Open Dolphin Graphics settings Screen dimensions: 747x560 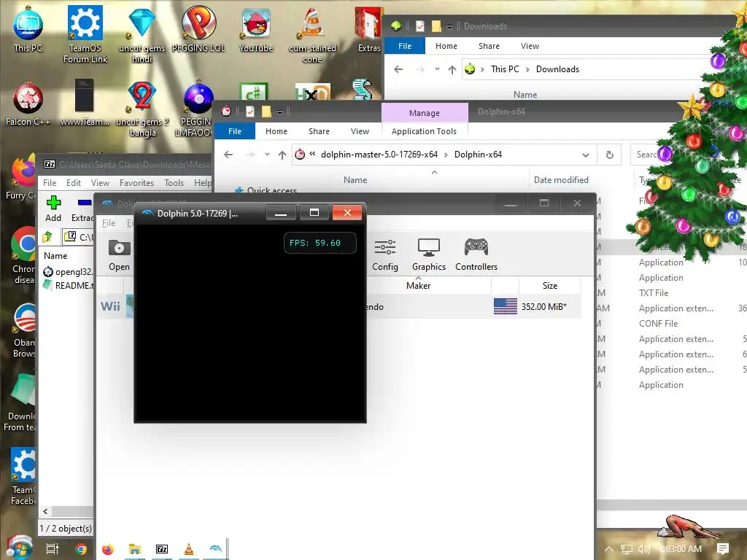(x=429, y=254)
